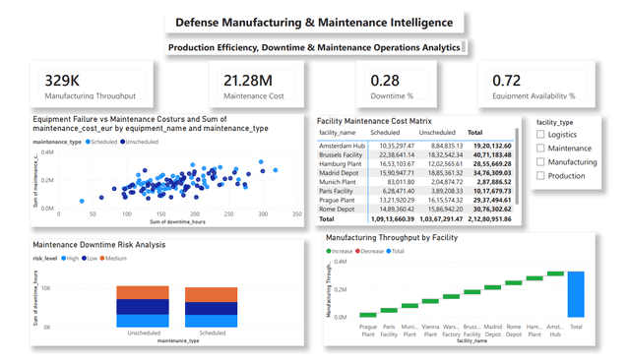Click the Increase legend marker in waterfall chart
The image size is (630, 364).
329,251
